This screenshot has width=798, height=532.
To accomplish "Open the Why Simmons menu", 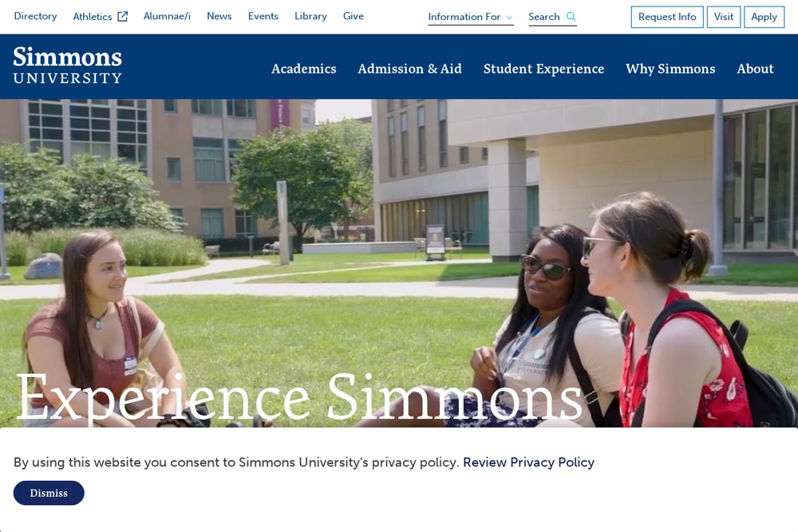I will [x=670, y=69].
